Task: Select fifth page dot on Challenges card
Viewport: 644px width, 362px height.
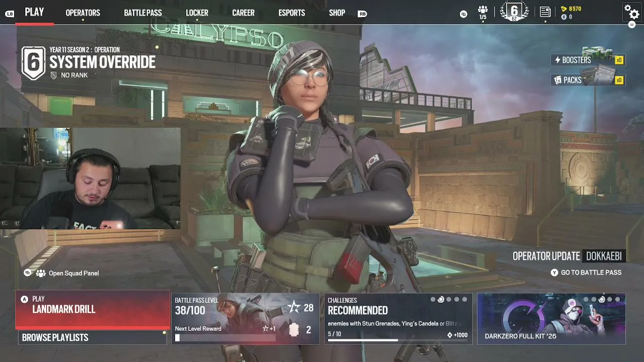Action: (464, 300)
